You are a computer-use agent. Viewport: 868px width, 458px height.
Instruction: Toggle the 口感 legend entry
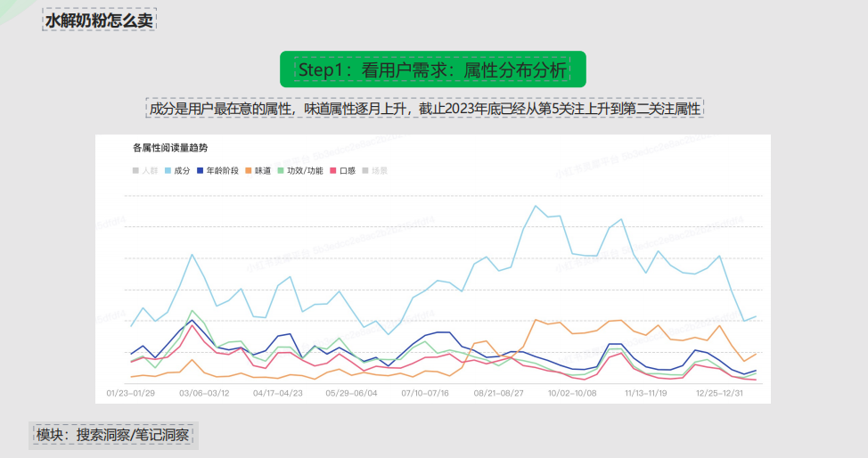pyautogui.click(x=343, y=171)
